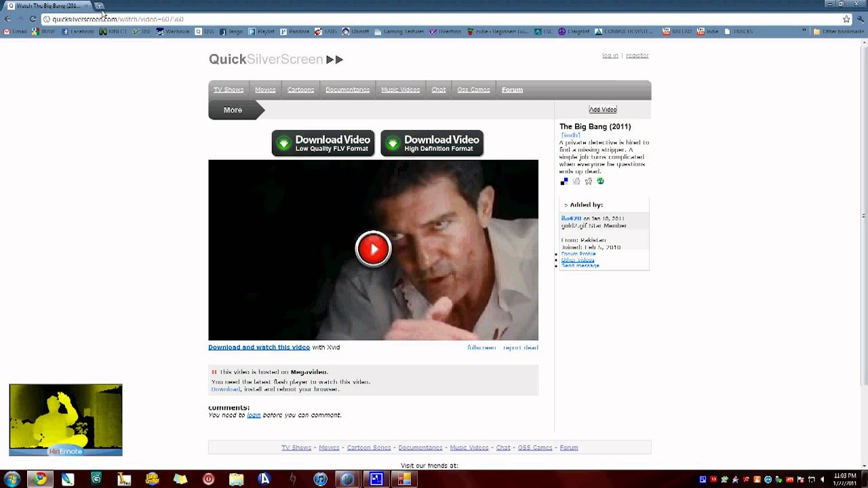Open the Cartoons navigation tab

click(x=300, y=89)
